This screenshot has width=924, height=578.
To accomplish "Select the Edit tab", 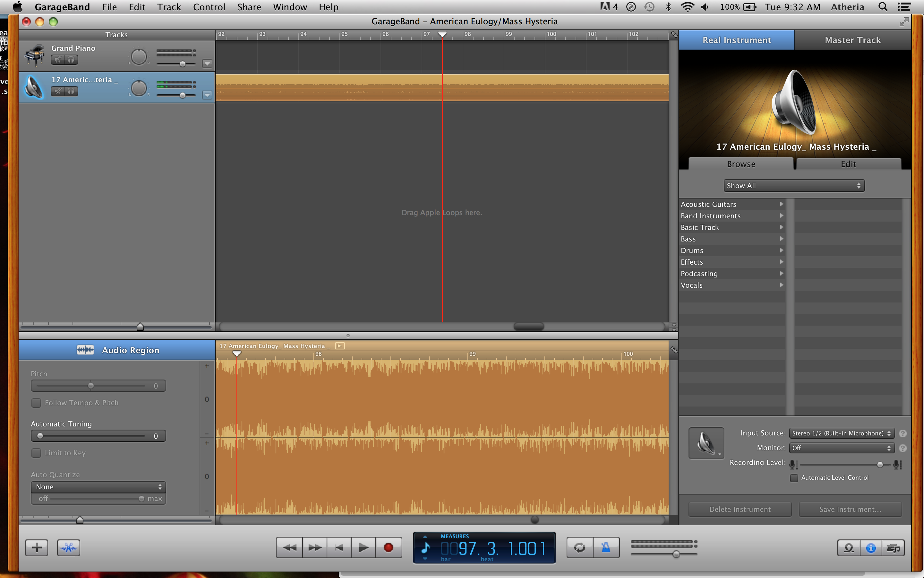I will [x=848, y=164].
